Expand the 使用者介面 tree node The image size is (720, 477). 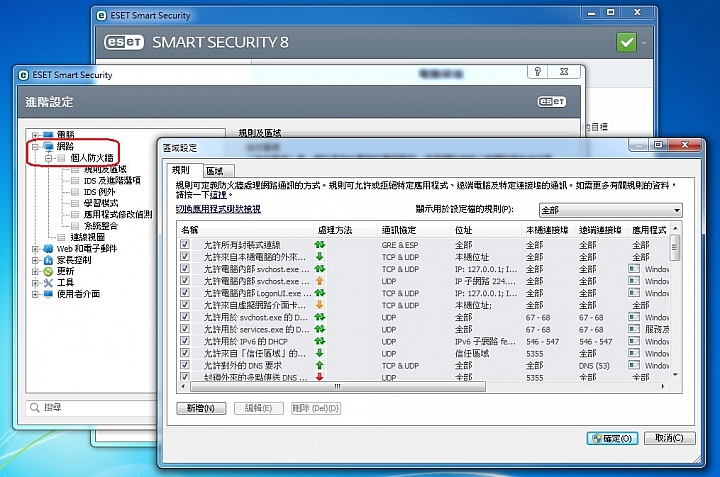[x=35, y=294]
